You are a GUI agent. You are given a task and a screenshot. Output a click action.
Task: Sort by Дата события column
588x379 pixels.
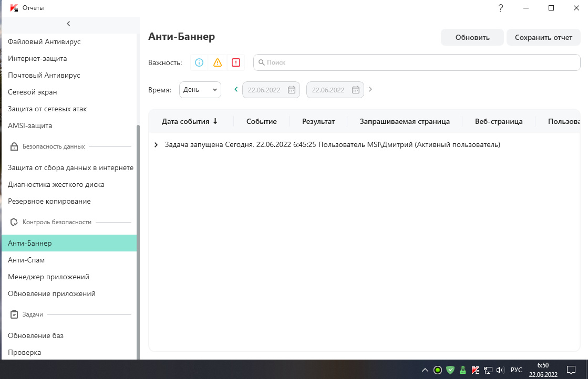[189, 121]
